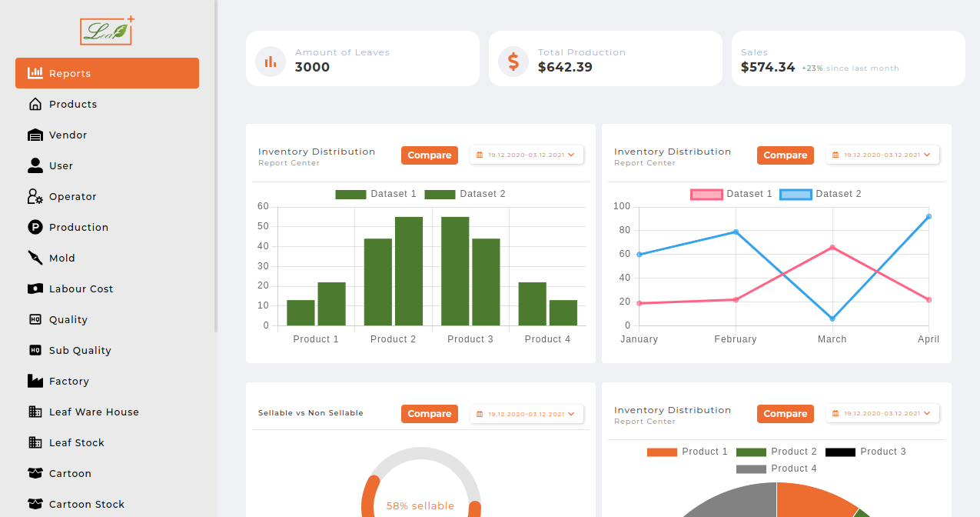Open the Reports menu item

coord(107,73)
